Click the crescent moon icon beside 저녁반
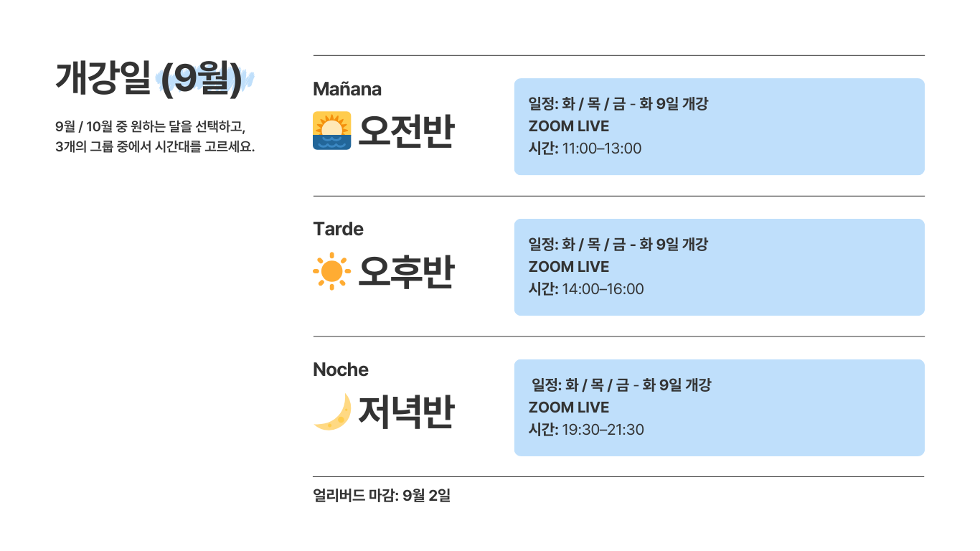 coord(332,412)
